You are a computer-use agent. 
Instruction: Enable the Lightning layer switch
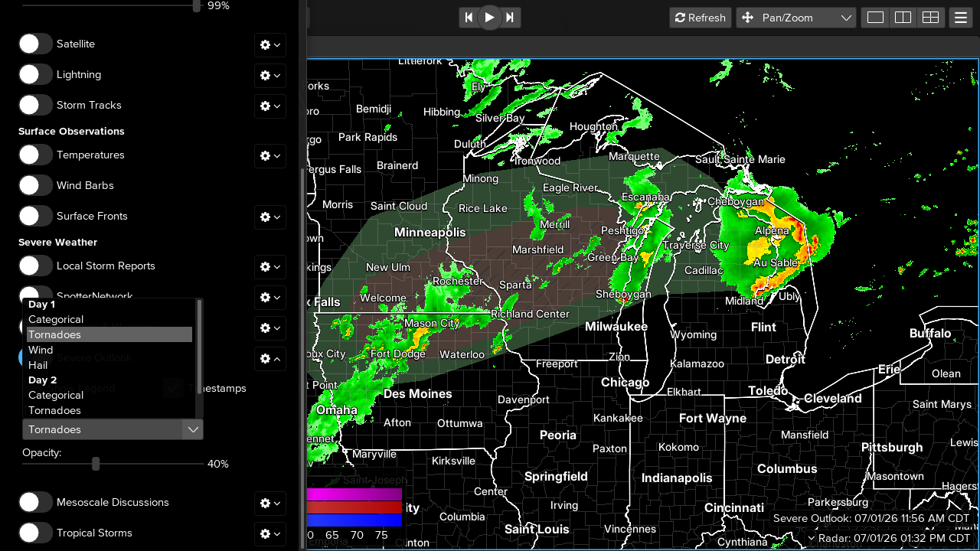[36, 75]
